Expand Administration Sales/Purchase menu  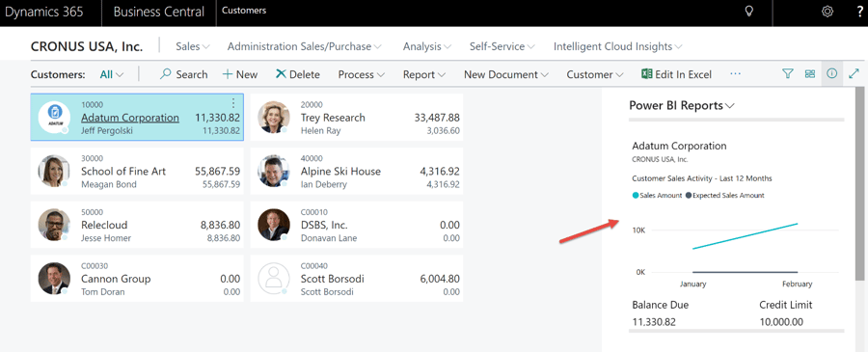pos(305,46)
